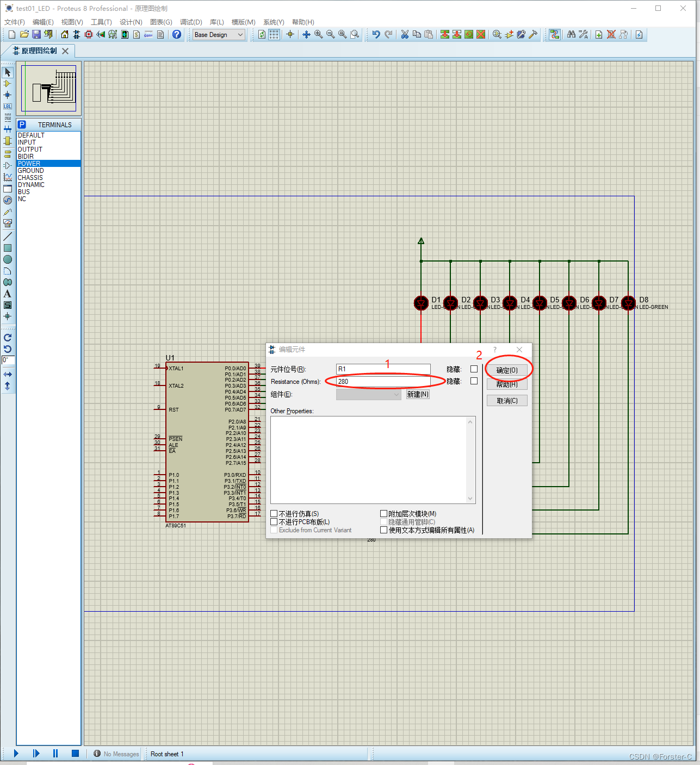Select the Generator Mode sine icon
This screenshot has height=765, width=700.
[x=8, y=200]
